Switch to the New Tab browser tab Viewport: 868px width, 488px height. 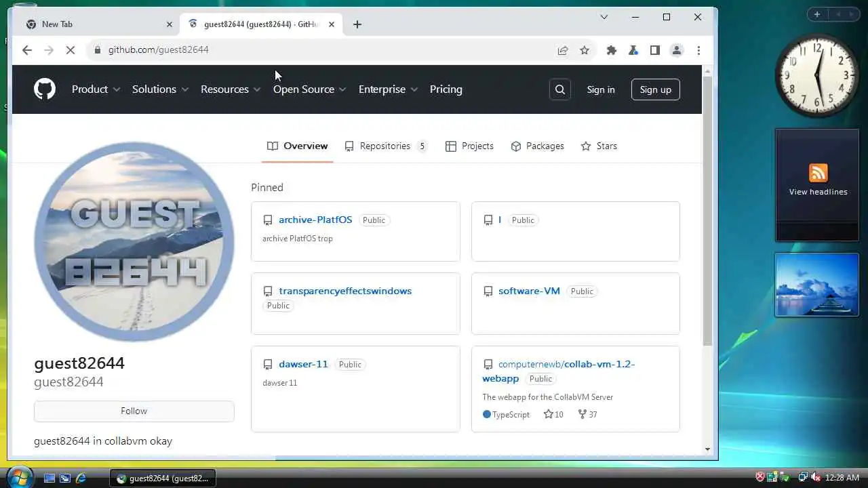[x=98, y=24]
